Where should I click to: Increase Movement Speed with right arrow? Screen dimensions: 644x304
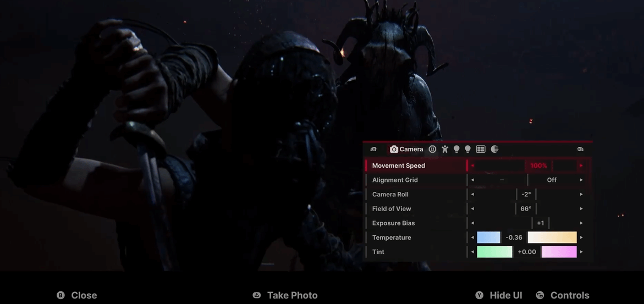click(581, 165)
